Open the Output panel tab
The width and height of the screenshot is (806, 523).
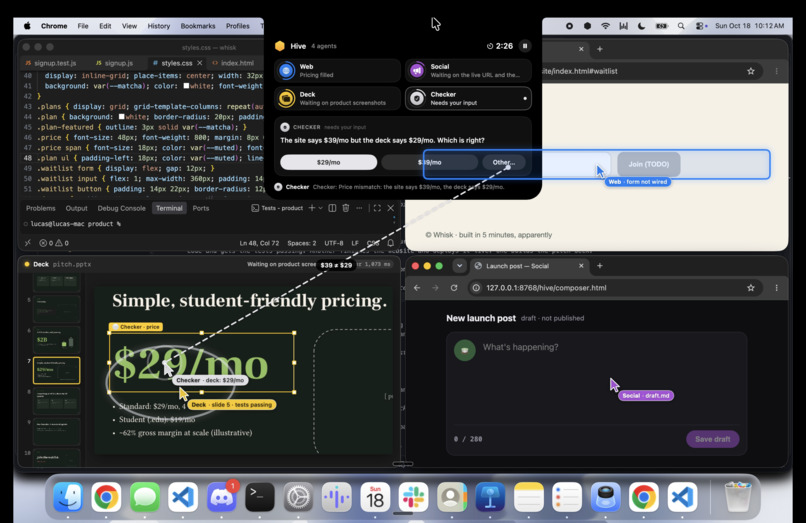point(77,208)
